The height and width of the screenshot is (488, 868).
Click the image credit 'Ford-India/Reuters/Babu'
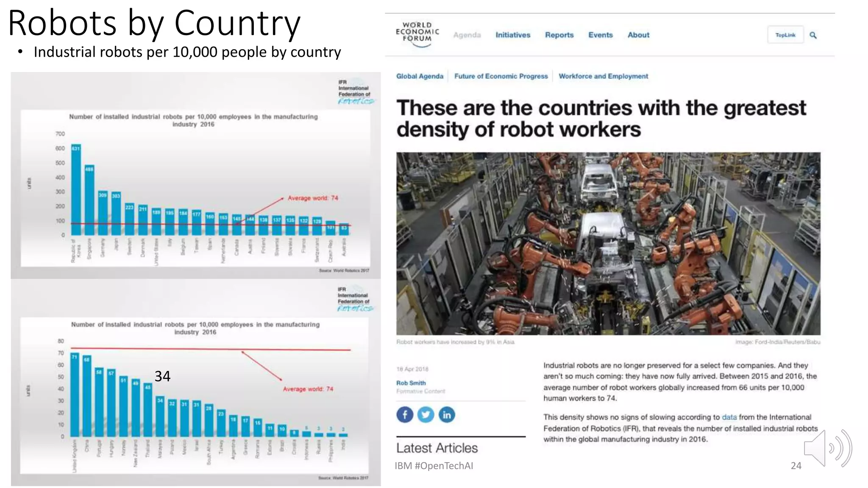(787, 342)
